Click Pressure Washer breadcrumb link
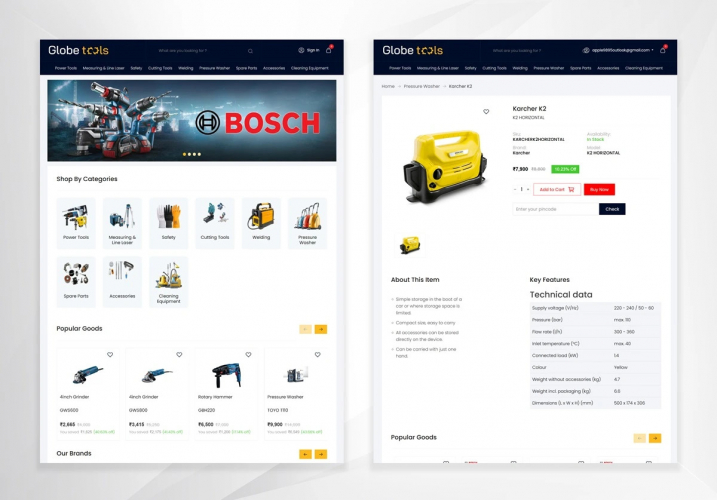717x500 pixels. pos(422,86)
